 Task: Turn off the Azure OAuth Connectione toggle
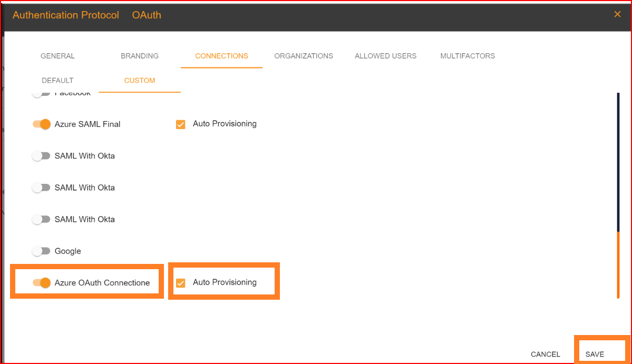click(42, 283)
